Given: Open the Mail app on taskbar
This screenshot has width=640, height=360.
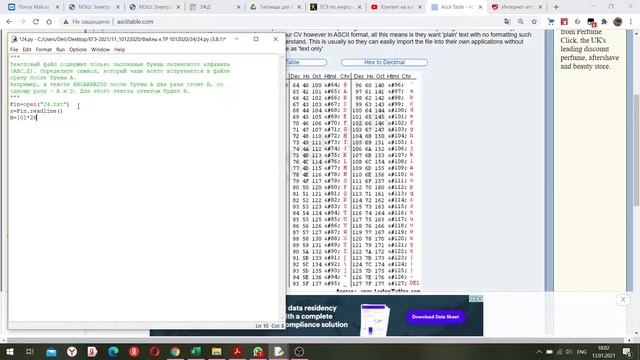Looking at the screenshot, I should [51, 351].
